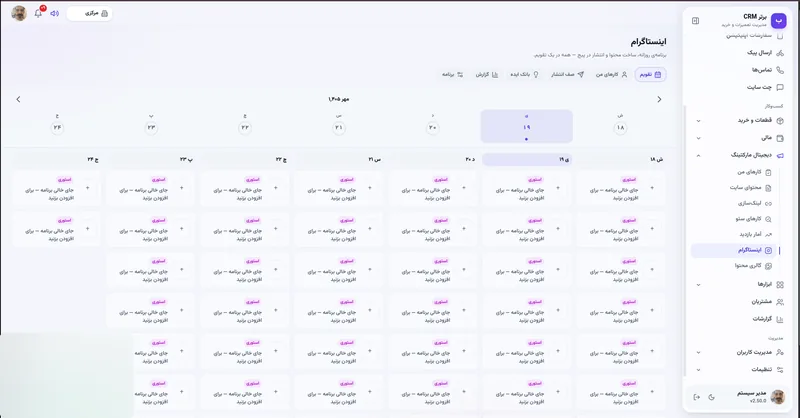Select day ۲۴ in the week strip
Viewport: 800px width, 418px height.
[57, 127]
